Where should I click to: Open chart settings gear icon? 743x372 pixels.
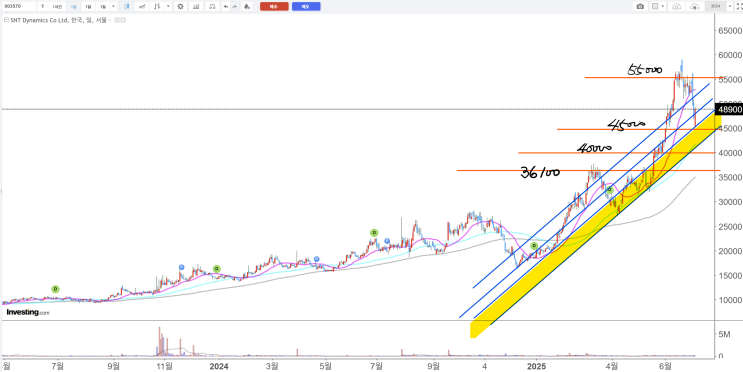point(181,6)
